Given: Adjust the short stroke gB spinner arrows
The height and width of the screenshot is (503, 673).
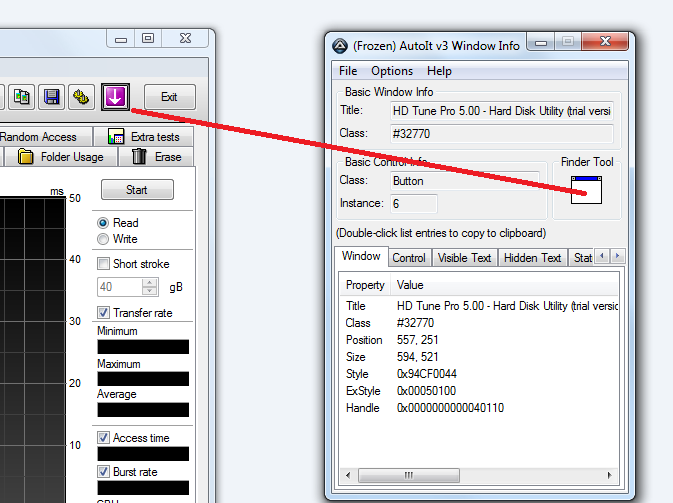Looking at the screenshot, I should click(150, 287).
